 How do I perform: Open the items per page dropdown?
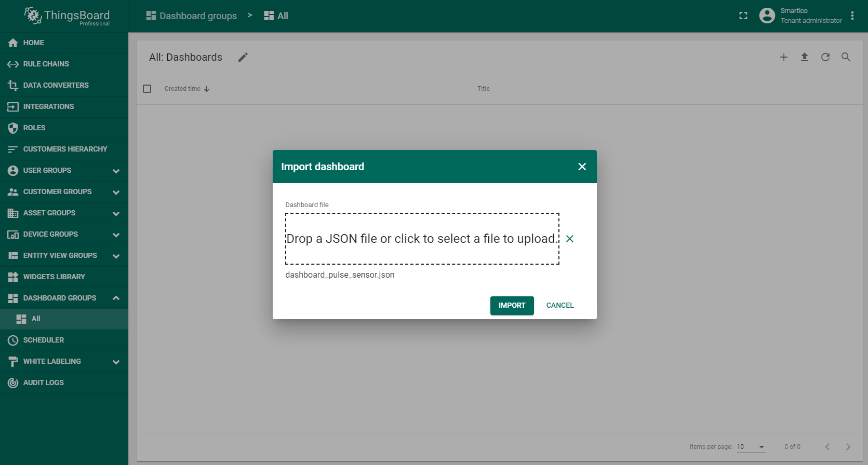pyautogui.click(x=751, y=447)
